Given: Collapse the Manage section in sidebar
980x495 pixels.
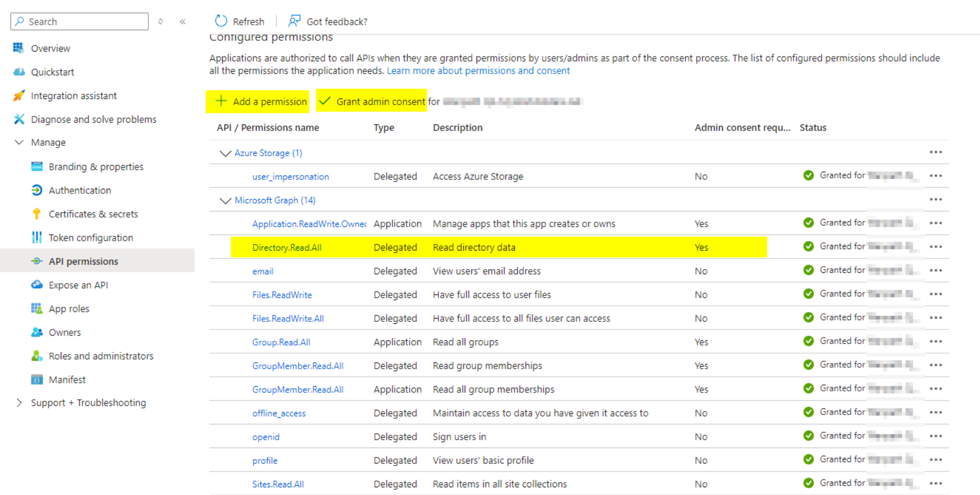Looking at the screenshot, I should [x=19, y=142].
